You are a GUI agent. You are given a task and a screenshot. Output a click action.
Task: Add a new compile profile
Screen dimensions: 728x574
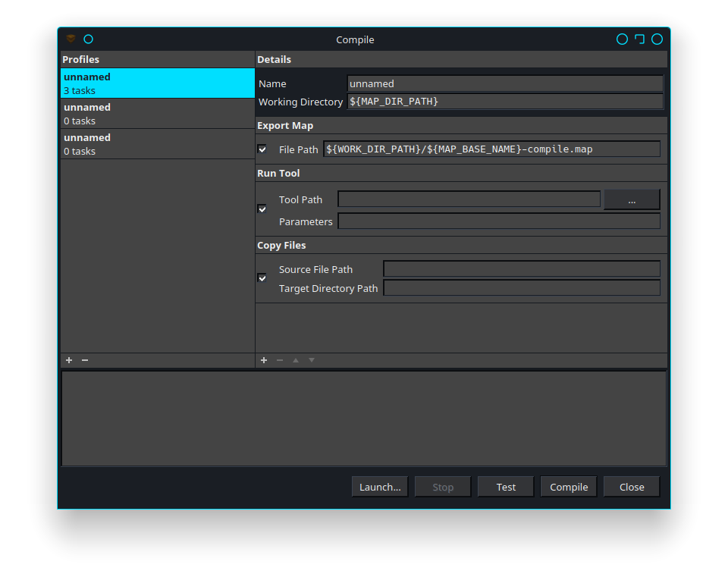tap(68, 360)
